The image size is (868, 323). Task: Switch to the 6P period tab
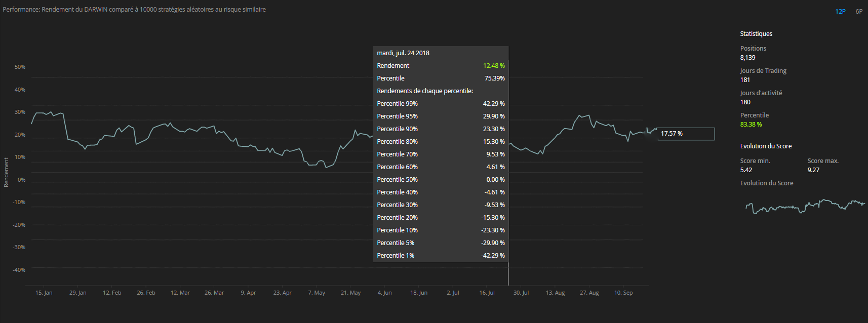[x=859, y=11]
